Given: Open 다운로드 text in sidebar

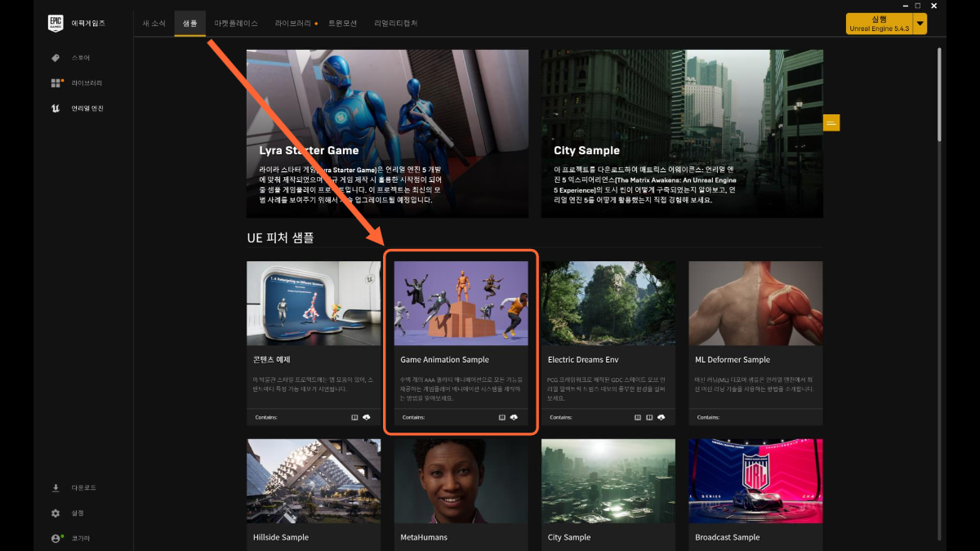Looking at the screenshot, I should pyautogui.click(x=83, y=487).
